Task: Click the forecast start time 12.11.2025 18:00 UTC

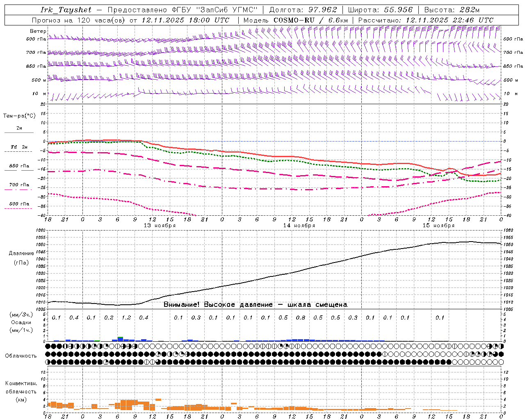Action: pyautogui.click(x=185, y=20)
